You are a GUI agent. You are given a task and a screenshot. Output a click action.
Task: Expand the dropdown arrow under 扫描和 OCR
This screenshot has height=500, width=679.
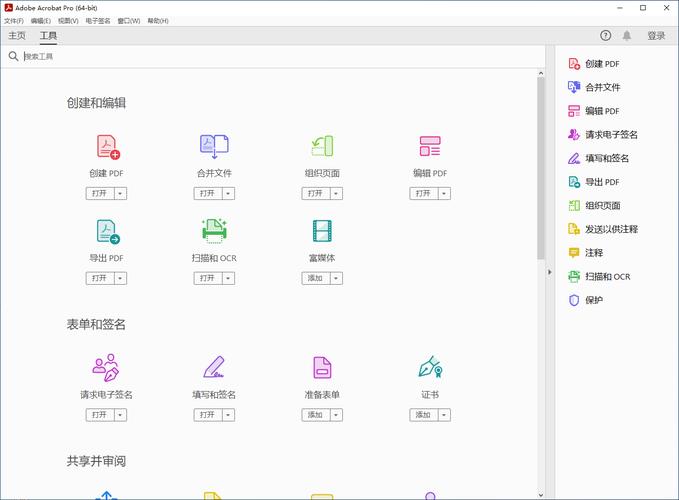(x=228, y=278)
